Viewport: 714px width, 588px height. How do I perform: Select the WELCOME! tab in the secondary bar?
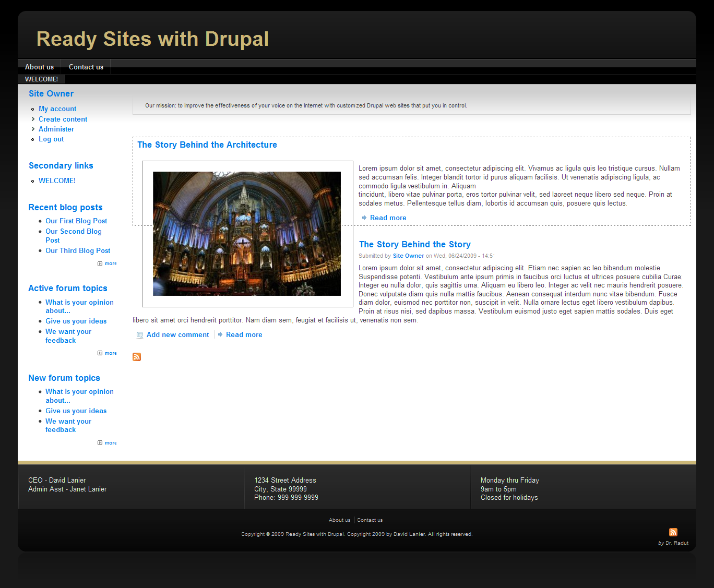pyautogui.click(x=41, y=79)
